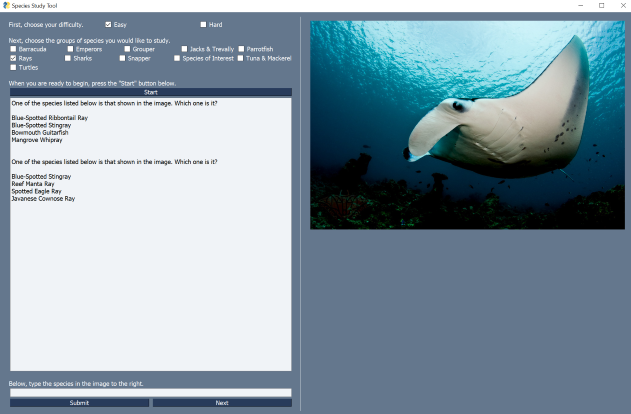Go to the Next question
The width and height of the screenshot is (631, 414).
click(x=222, y=403)
